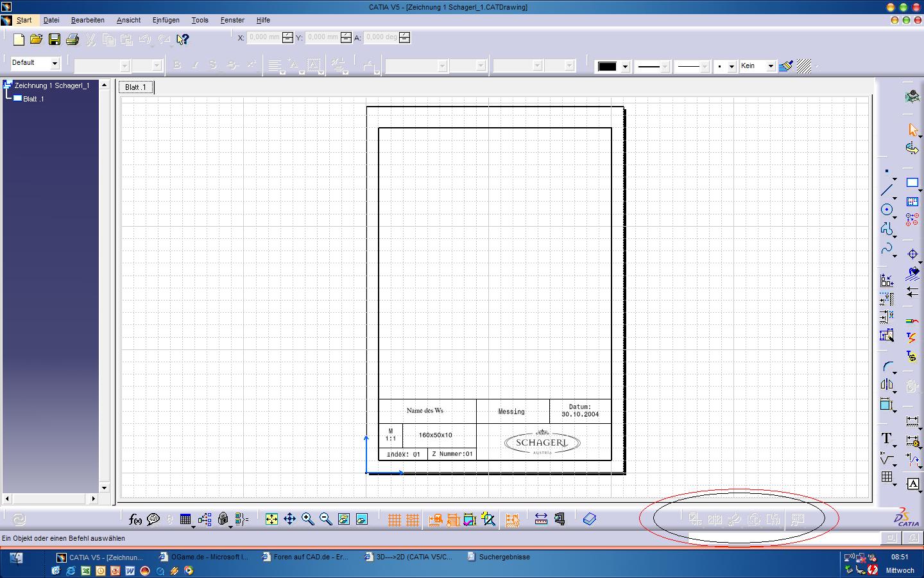Viewport: 924px width, 578px height.
Task: Open the Fenster menu
Action: [x=232, y=21]
